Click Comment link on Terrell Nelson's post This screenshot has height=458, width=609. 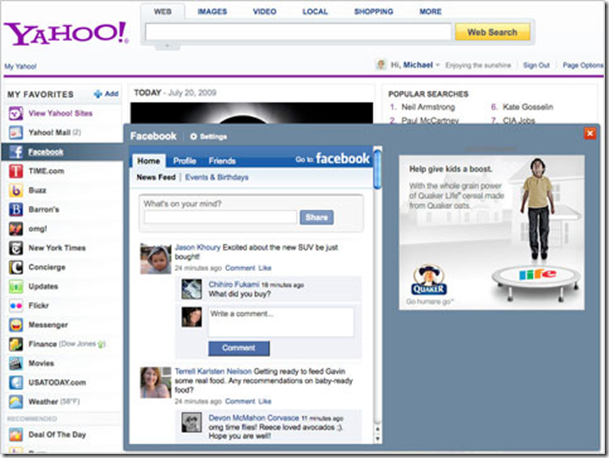coord(240,401)
